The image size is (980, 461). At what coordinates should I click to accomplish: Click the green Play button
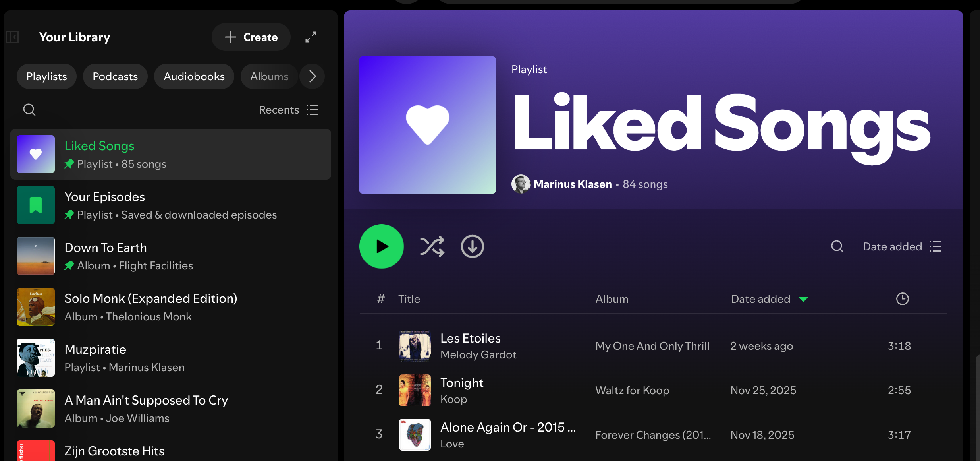(381, 246)
